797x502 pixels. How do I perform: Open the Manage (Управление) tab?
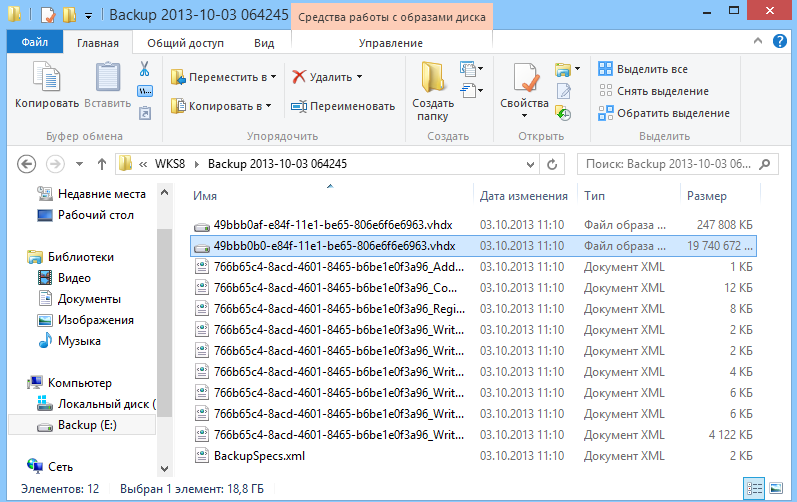point(391,43)
